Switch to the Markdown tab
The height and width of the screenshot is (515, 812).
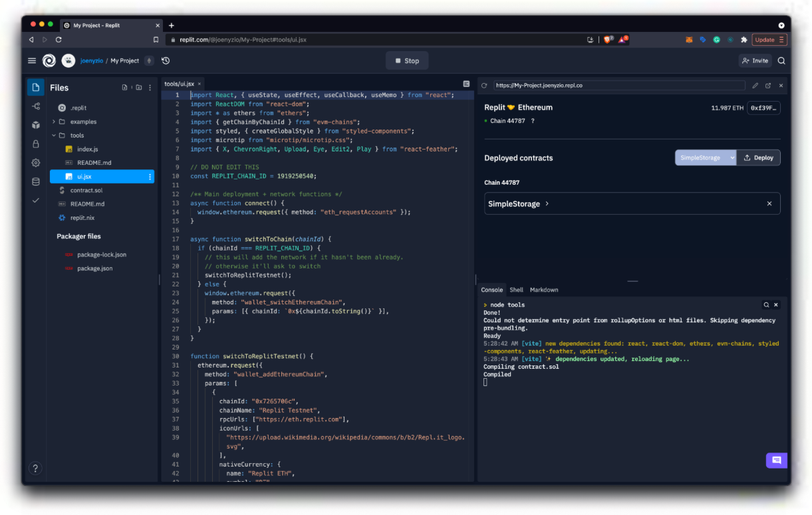(x=544, y=290)
